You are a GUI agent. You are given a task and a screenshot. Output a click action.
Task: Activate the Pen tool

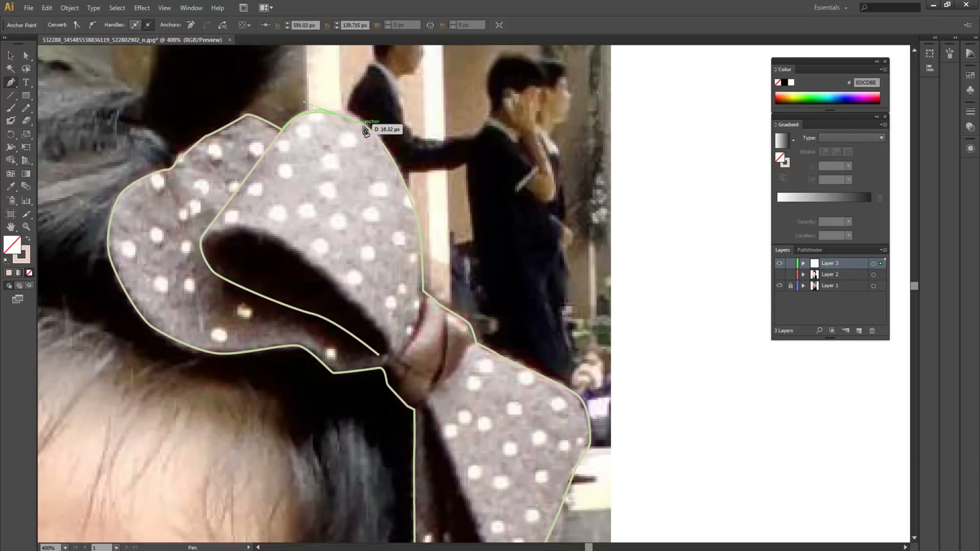pos(11,82)
